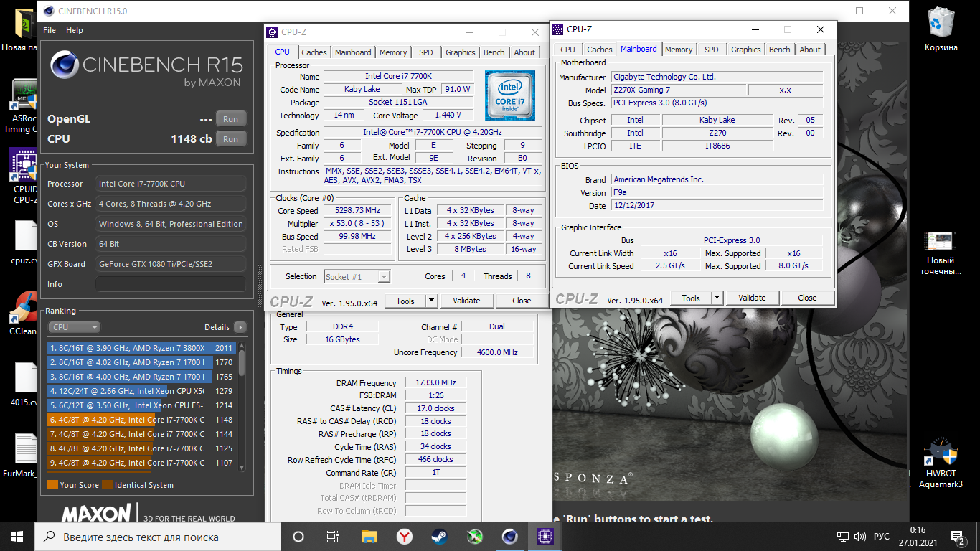Click Close in the processor CPU-Z window

click(x=522, y=301)
